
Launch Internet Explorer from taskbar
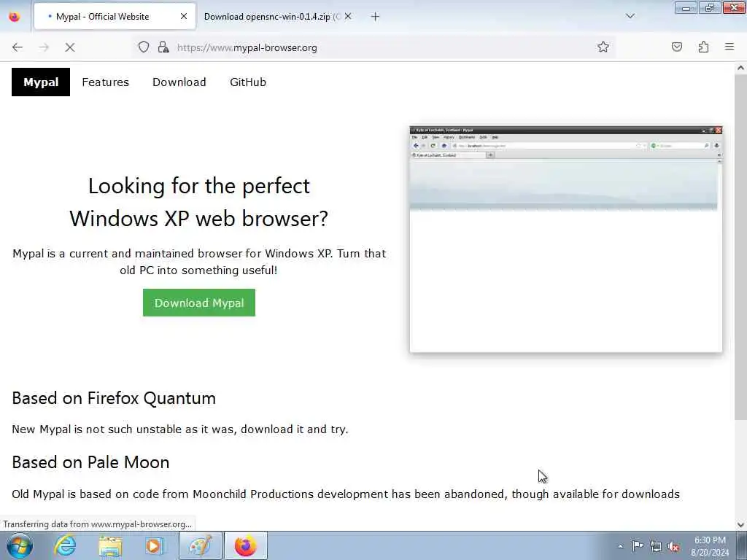coord(65,545)
